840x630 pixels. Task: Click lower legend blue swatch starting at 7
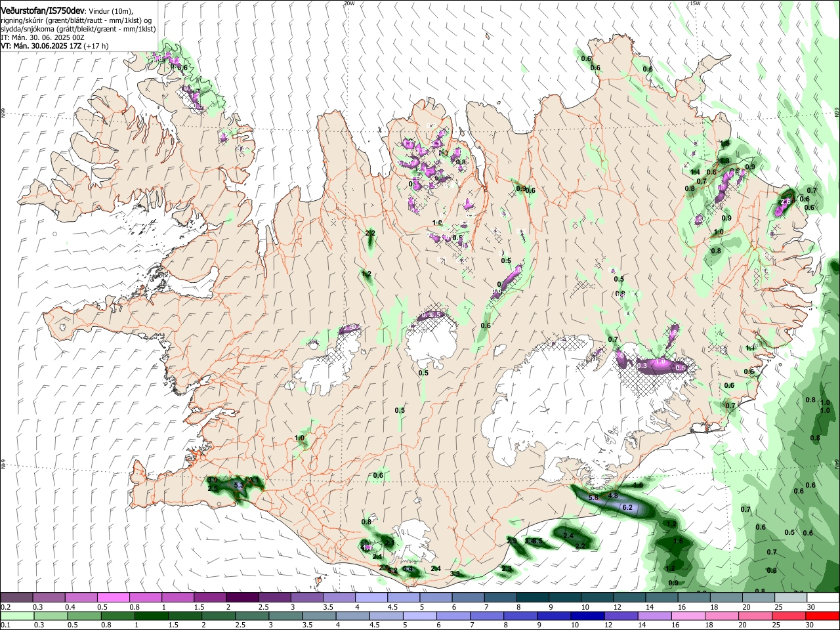click(486, 616)
